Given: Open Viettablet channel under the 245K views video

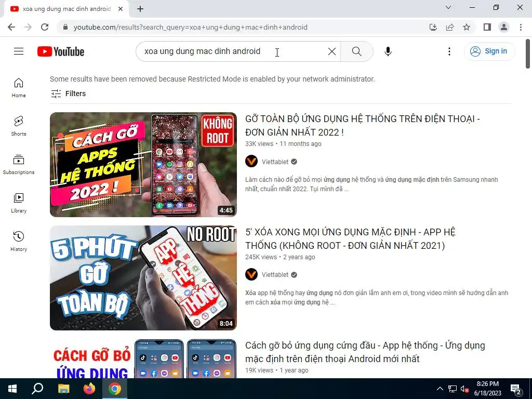Looking at the screenshot, I should point(275,275).
